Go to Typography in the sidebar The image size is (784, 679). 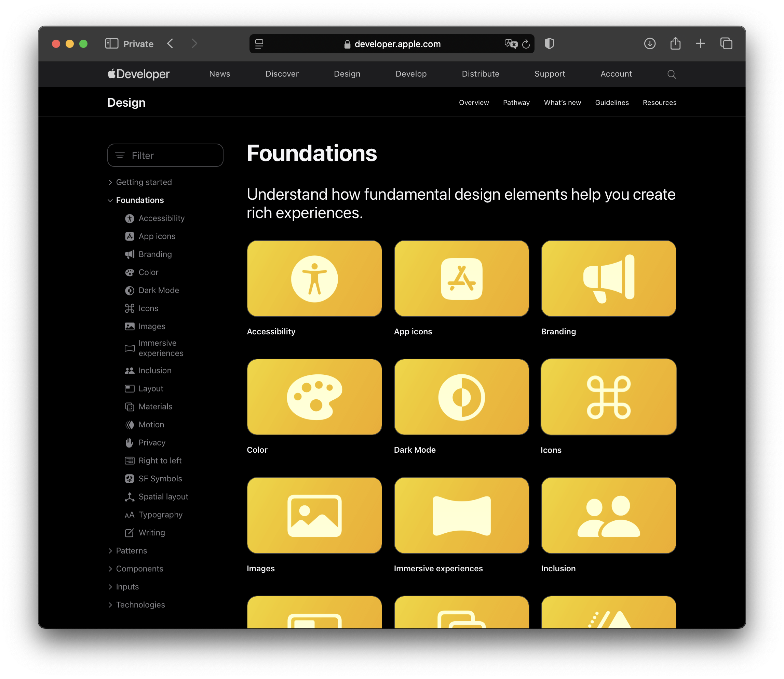click(x=160, y=515)
